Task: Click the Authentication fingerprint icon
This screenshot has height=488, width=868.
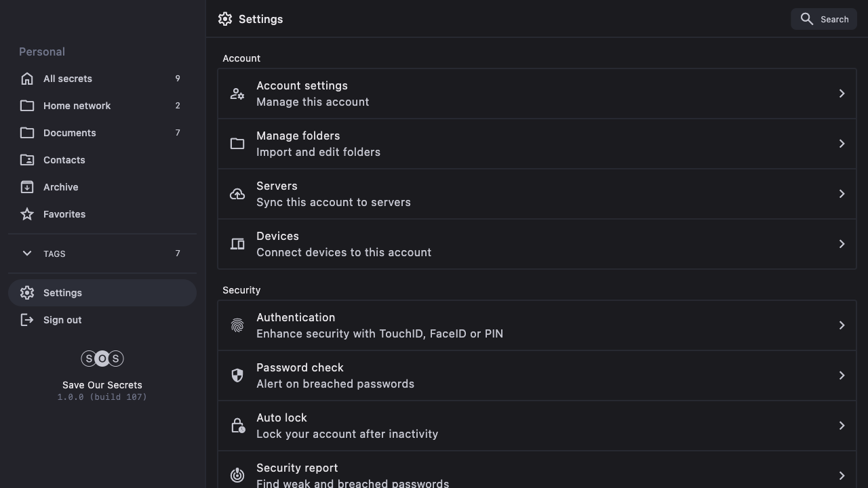Action: 237,325
